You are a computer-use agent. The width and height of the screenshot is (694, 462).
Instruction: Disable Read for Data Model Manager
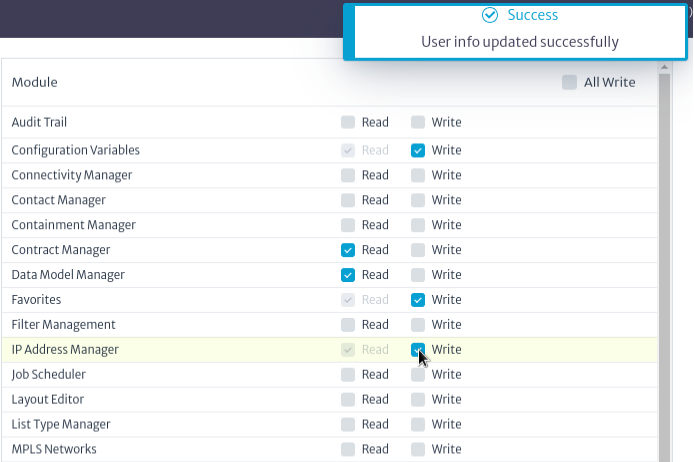point(348,275)
